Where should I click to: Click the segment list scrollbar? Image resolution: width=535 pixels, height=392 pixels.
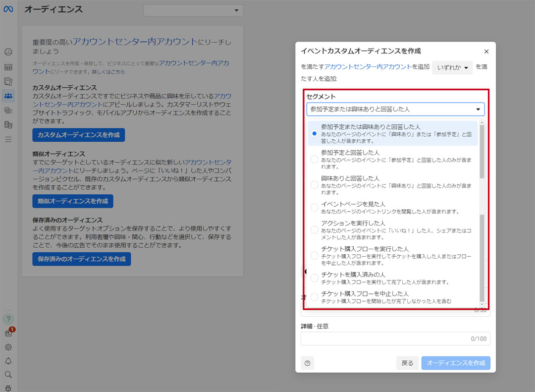482,149
